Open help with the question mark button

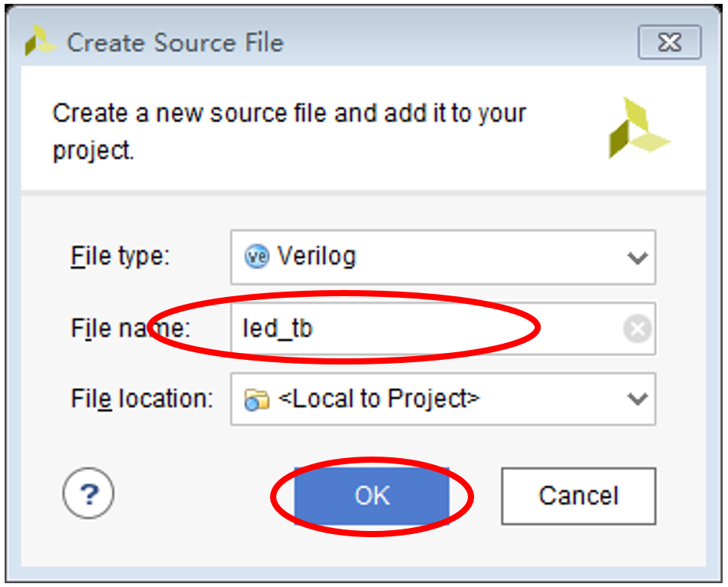click(89, 495)
